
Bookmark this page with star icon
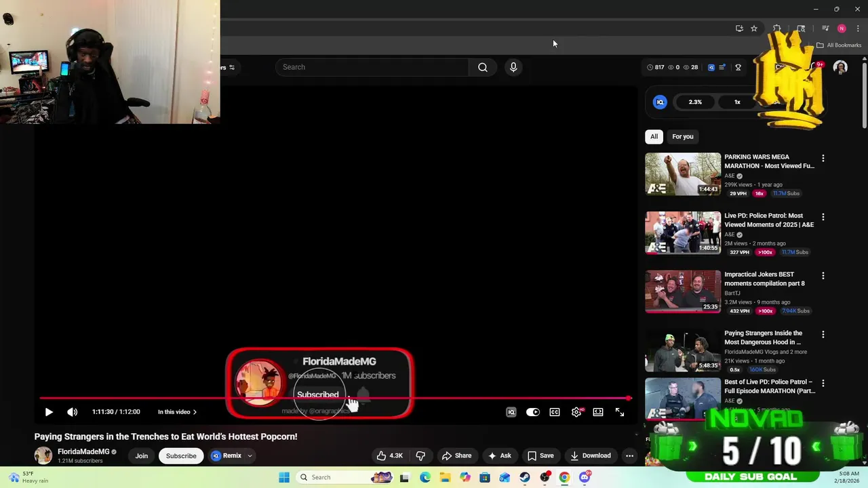753,28
